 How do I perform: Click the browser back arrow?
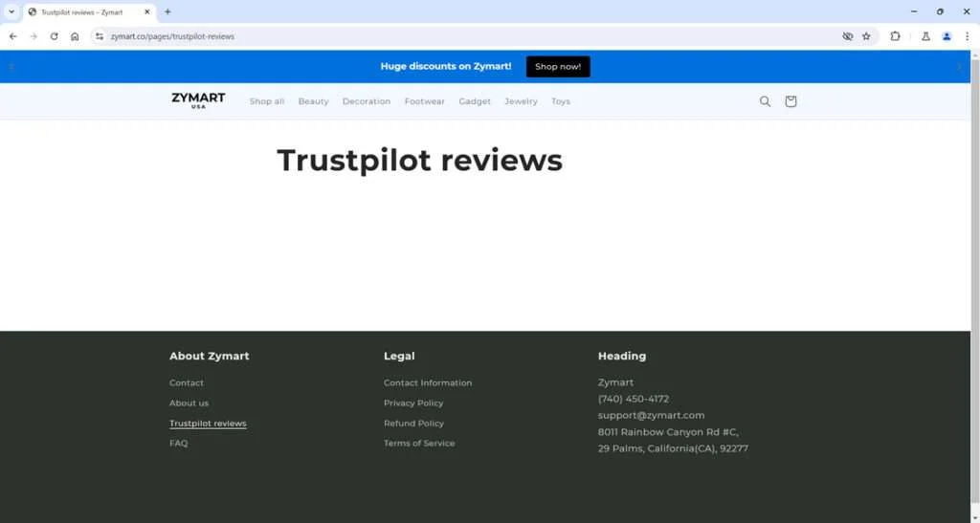pyautogui.click(x=13, y=37)
